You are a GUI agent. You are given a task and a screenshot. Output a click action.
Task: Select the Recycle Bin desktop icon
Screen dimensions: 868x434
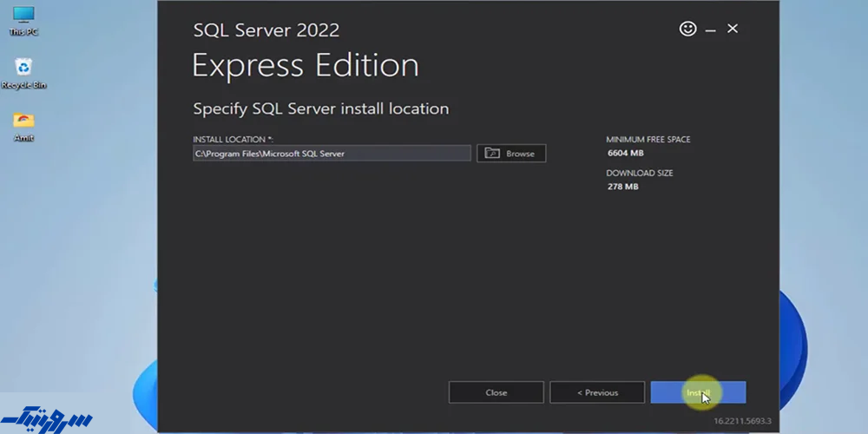(x=23, y=74)
